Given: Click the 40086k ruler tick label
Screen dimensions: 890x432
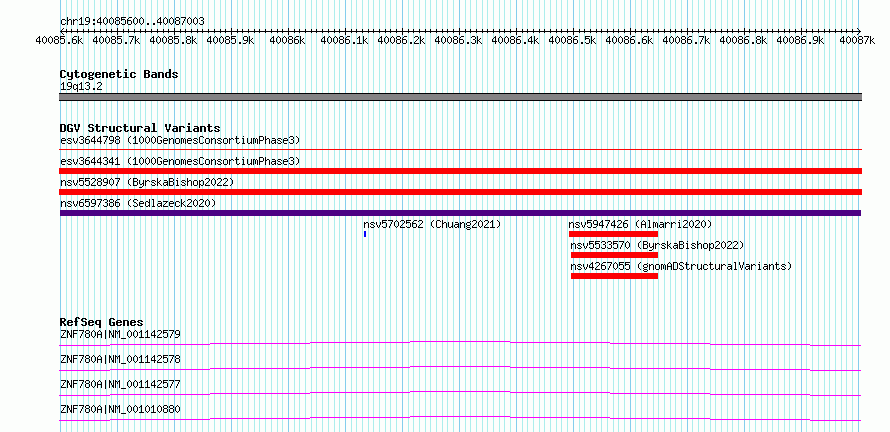Looking at the screenshot, I should 287,40.
